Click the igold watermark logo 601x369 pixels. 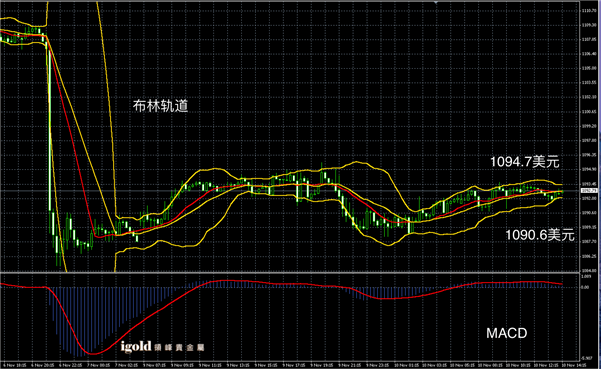[x=136, y=347]
